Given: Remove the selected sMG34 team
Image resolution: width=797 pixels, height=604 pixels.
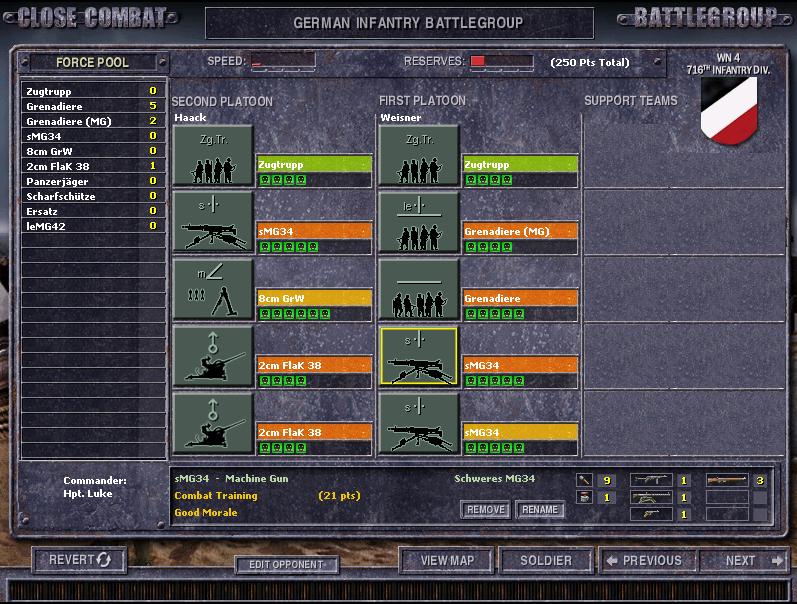Looking at the screenshot, I should (485, 509).
